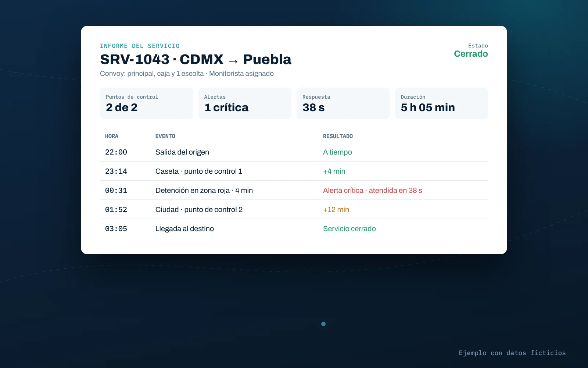Viewport: 588px width, 368px height.
Task: Select the time cell '00:31'
Action: [x=116, y=190]
